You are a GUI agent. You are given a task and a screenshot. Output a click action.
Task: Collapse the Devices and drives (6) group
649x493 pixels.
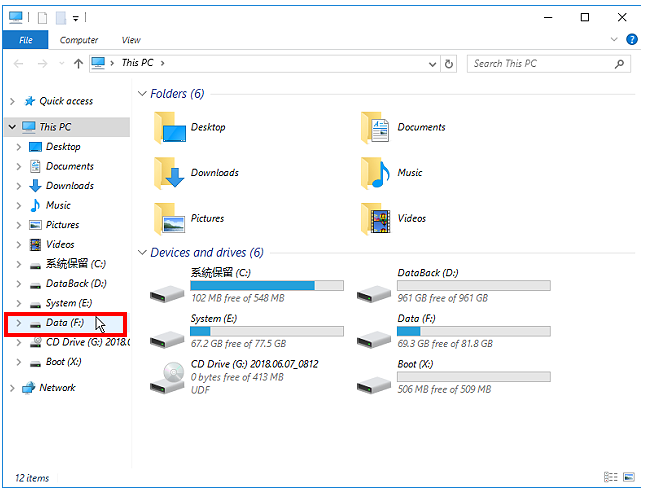click(142, 253)
